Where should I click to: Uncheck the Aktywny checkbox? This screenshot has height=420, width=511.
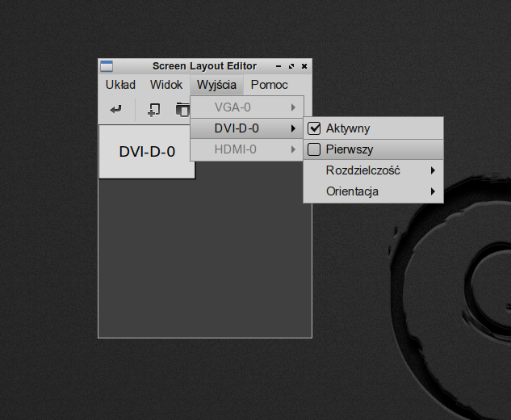coord(314,128)
